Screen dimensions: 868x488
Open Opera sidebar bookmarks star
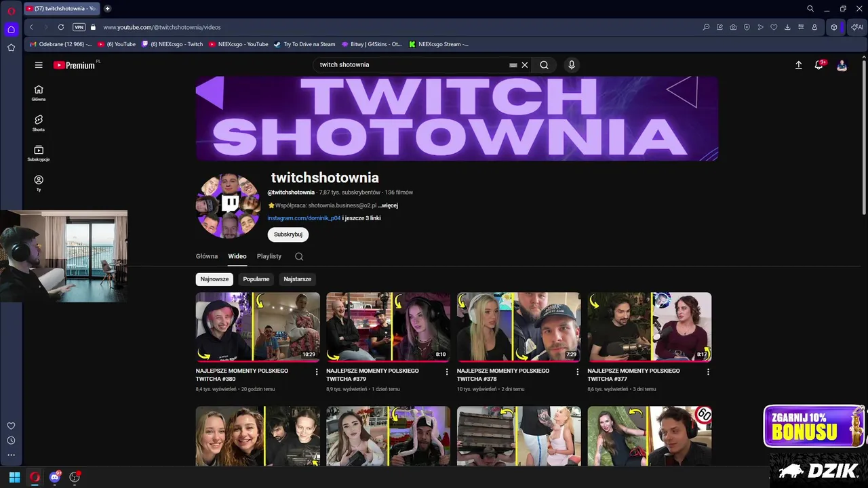11,47
